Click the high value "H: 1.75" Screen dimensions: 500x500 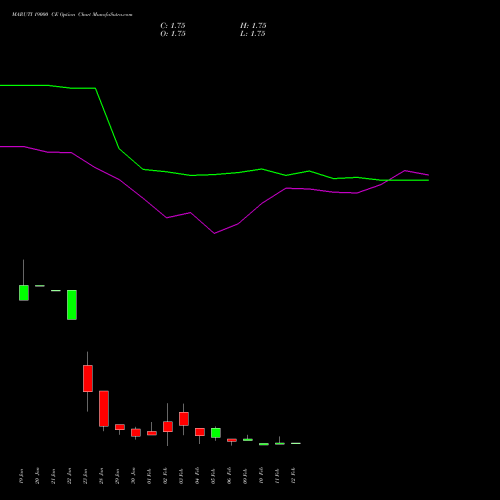pos(253,26)
